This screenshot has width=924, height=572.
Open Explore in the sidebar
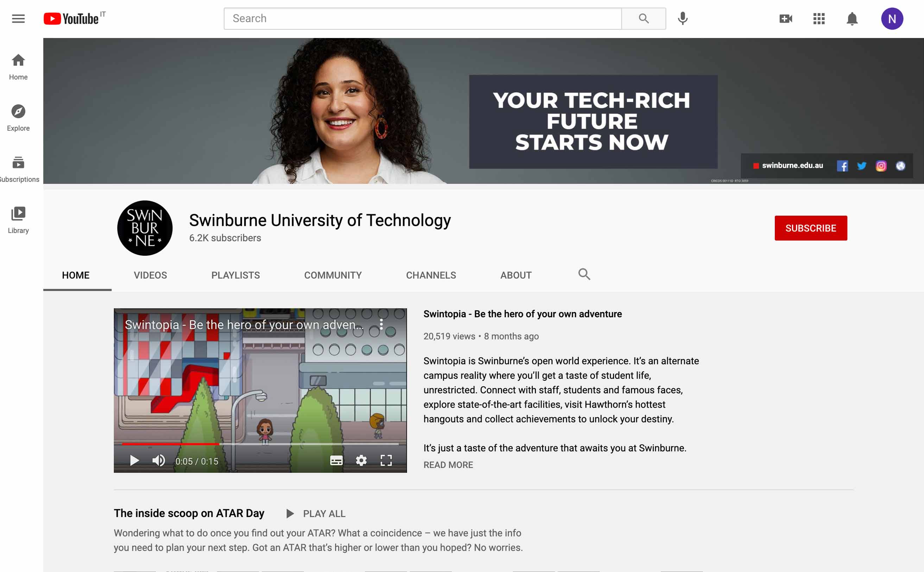(18, 118)
